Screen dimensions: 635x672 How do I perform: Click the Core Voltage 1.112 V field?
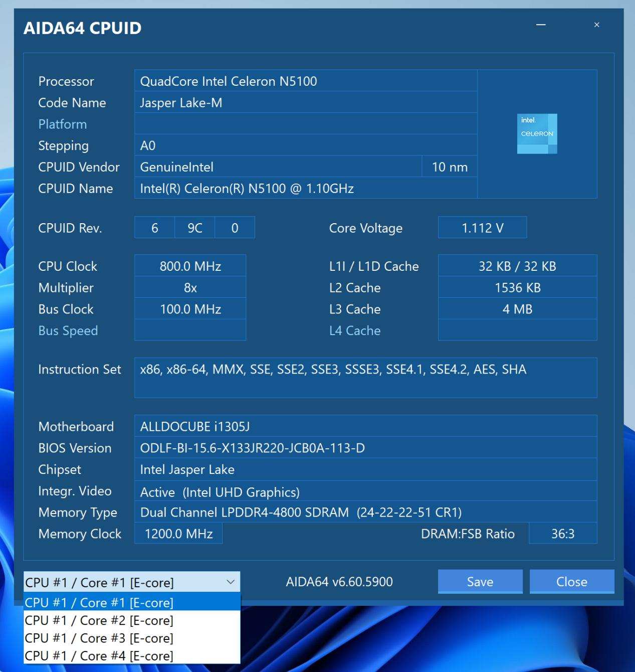(482, 228)
